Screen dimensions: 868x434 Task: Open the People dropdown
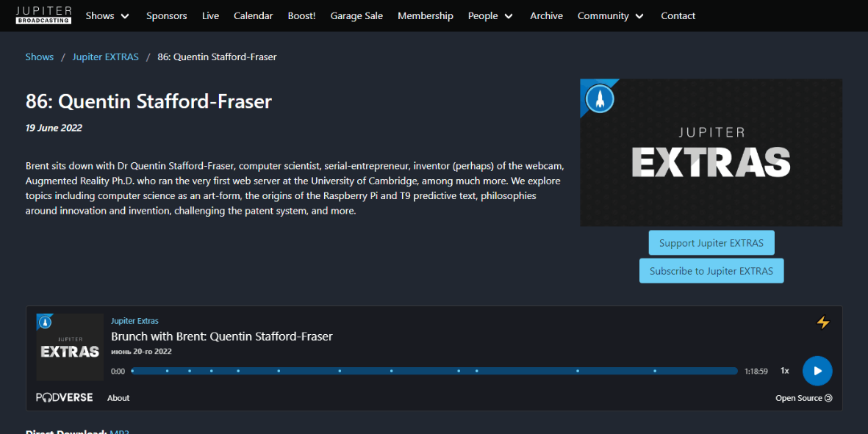click(x=489, y=15)
